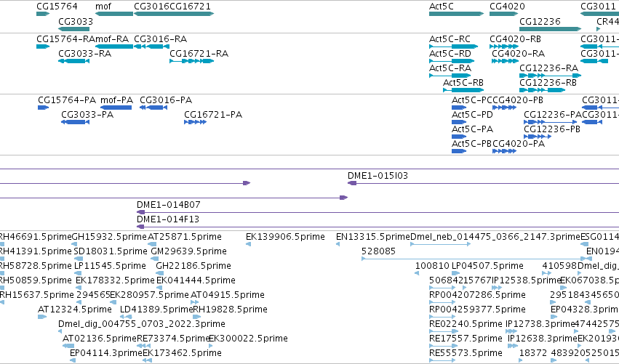
Task: Click the DME1-014F13 BAC label
Action: point(168,219)
